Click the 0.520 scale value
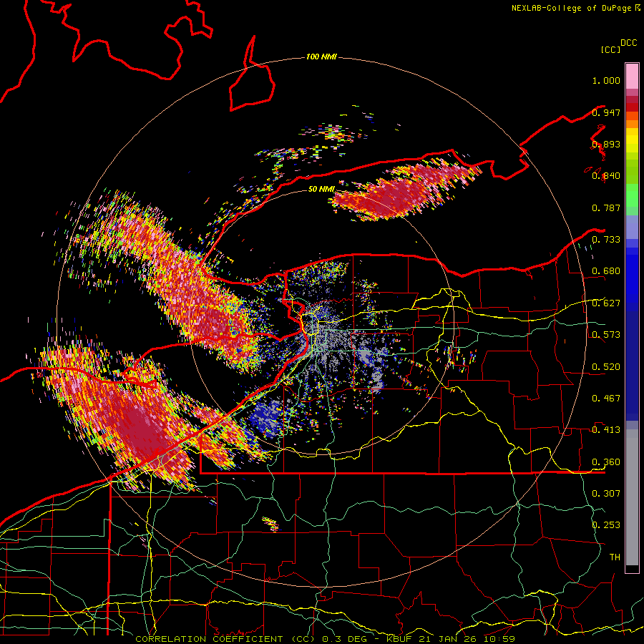 [x=606, y=367]
